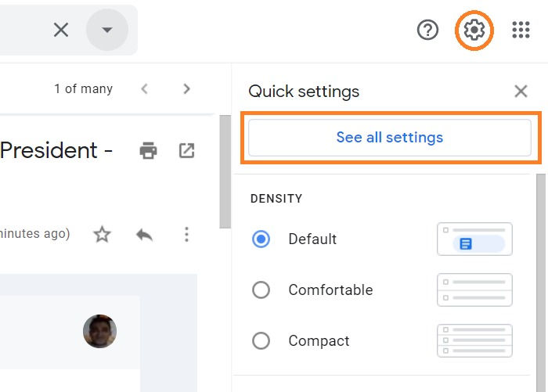Clear the search with the X icon

61,31
